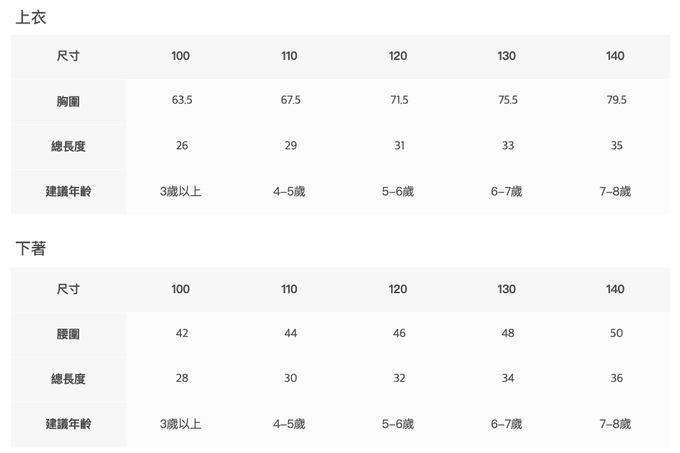Viewport: 680px width, 453px height.
Task: Click size 140 header in 上衣 table
Action: click(616, 56)
